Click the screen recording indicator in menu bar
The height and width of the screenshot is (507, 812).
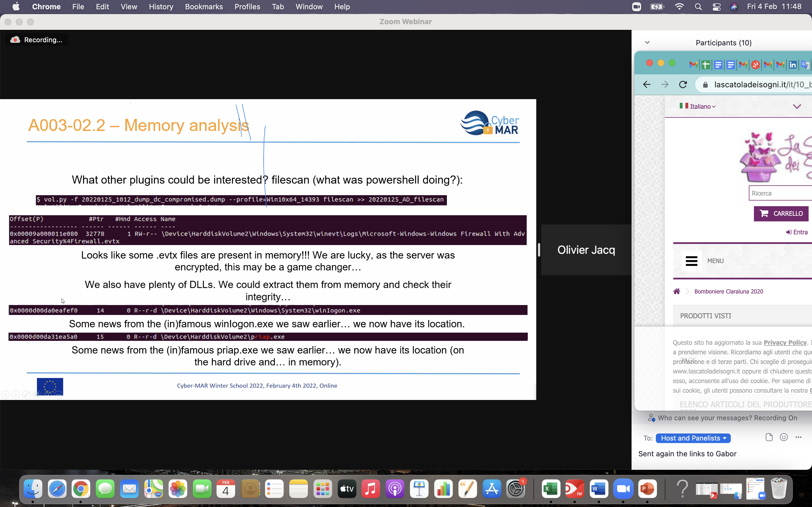point(636,7)
